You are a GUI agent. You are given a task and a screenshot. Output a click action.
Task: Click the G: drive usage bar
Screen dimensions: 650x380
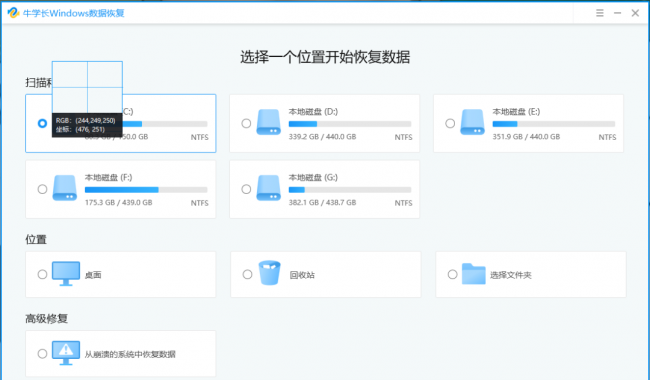350,190
